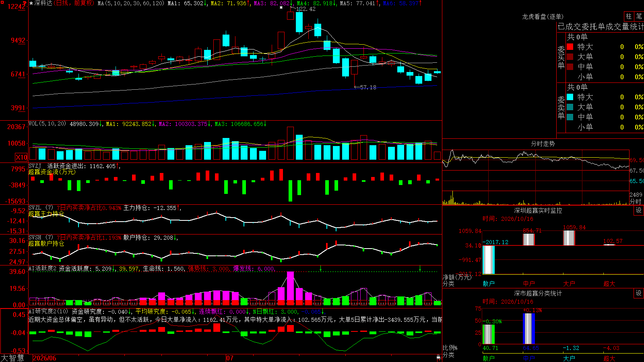Click the blue 中户 ratio bar showing +0.13%
Image resolution: width=644 pixels, height=362 pixels.
pyautogui.click(x=529, y=329)
